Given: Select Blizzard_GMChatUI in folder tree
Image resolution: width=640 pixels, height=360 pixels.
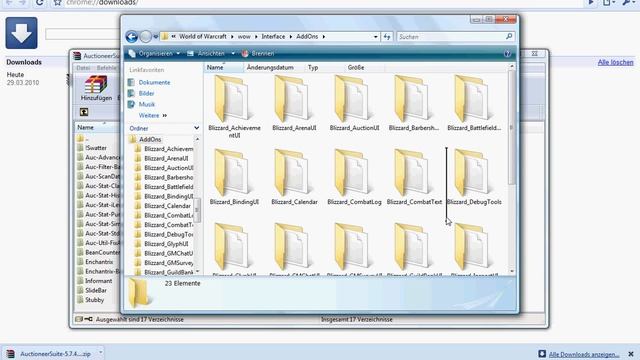Looking at the screenshot, I should (x=168, y=253).
